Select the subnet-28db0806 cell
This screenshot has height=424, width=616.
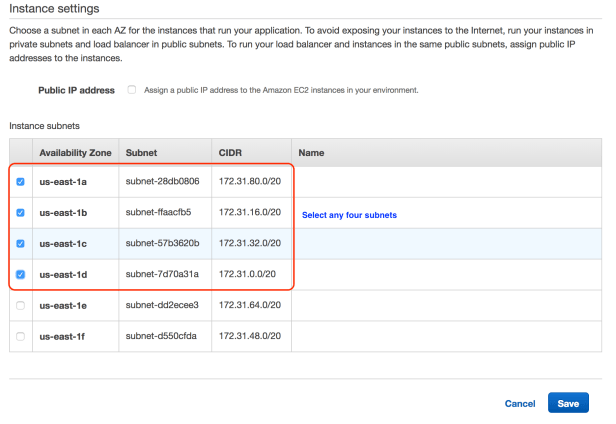162,182
